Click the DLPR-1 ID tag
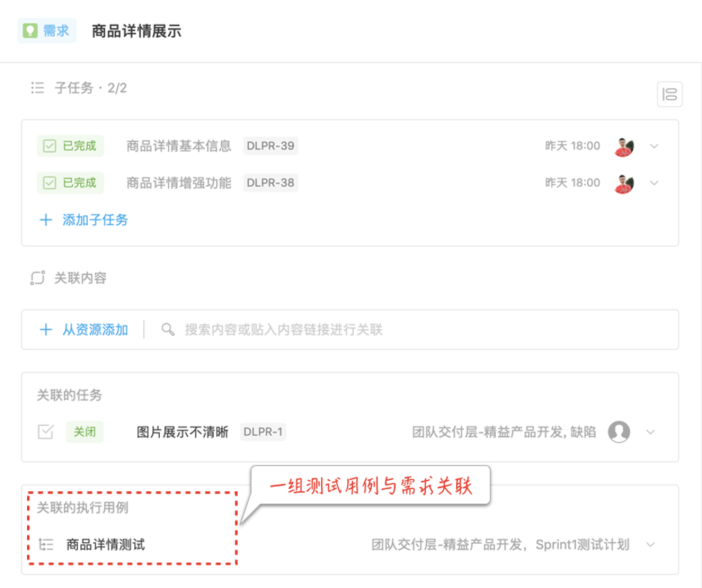This screenshot has height=588, width=702. (262, 432)
